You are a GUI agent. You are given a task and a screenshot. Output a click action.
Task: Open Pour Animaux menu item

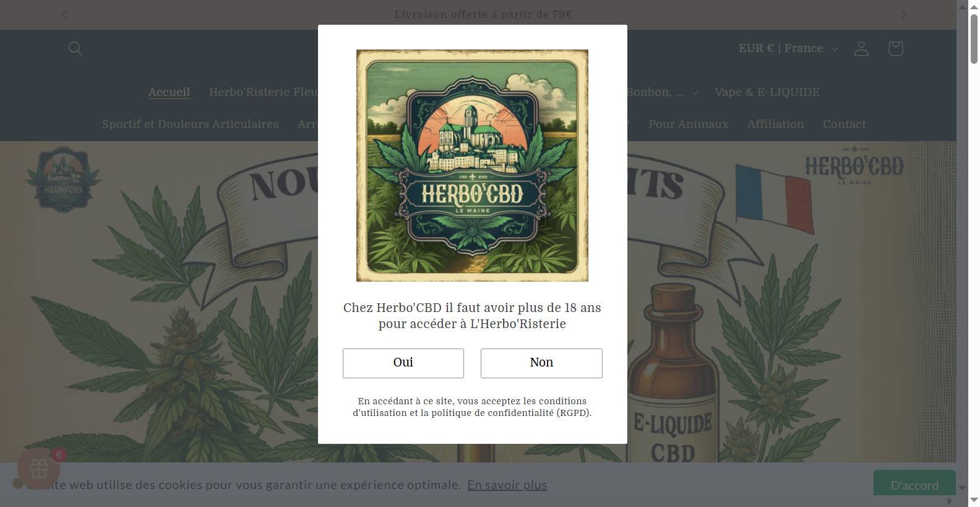tap(688, 124)
